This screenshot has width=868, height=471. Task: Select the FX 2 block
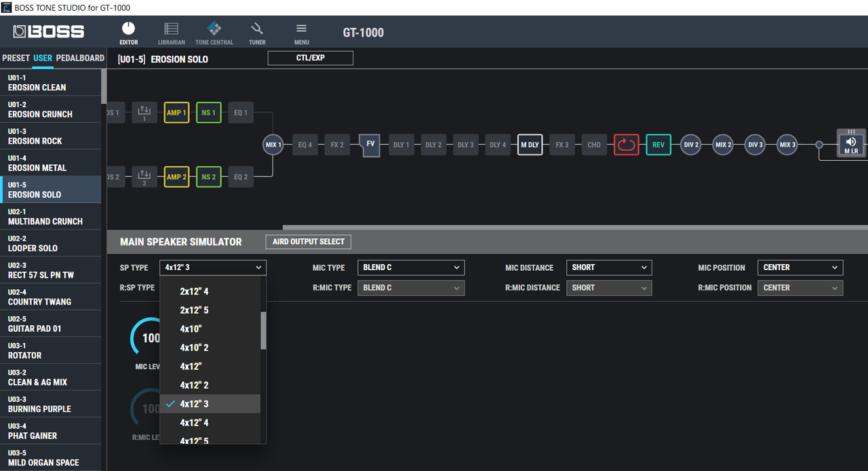point(337,145)
